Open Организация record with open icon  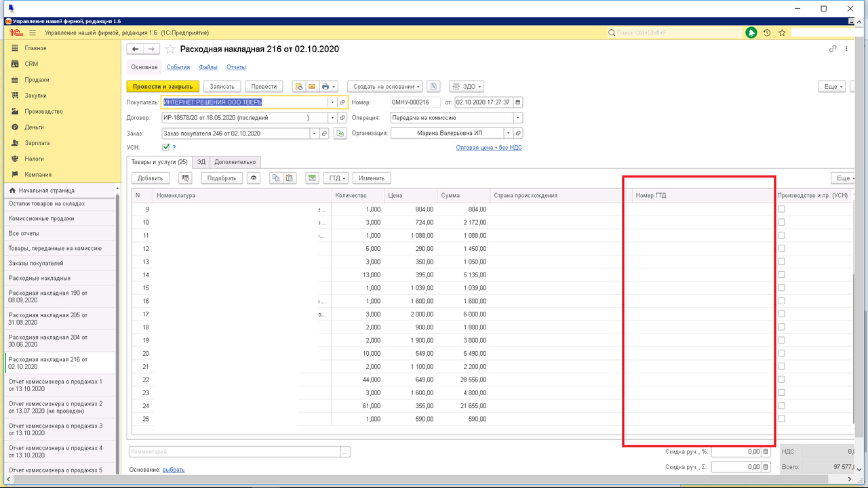click(x=518, y=133)
